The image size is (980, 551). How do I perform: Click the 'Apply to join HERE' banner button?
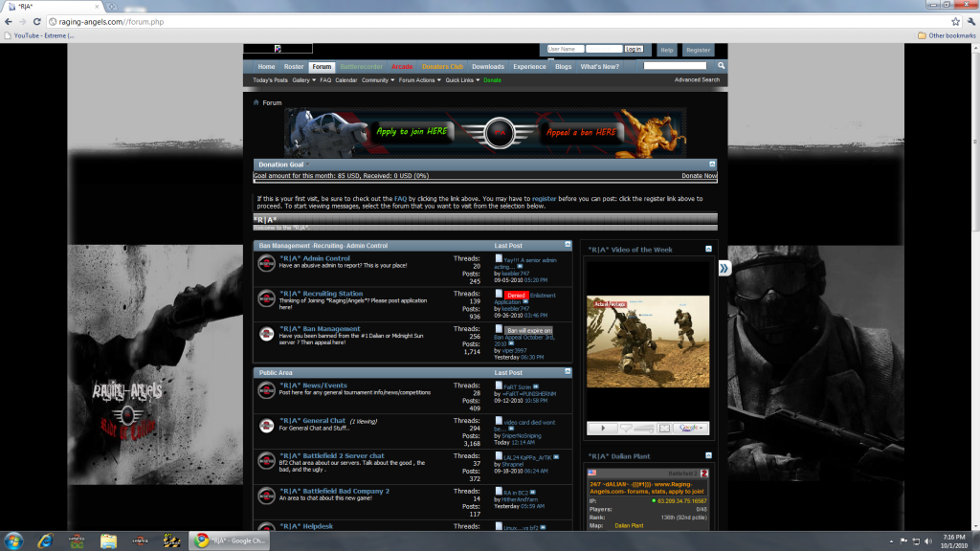(x=412, y=131)
